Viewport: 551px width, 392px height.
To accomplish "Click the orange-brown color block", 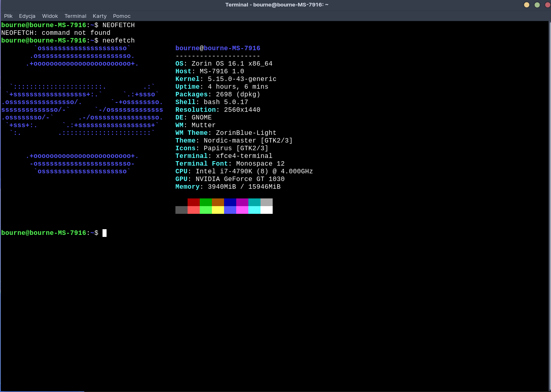I will pos(218,202).
